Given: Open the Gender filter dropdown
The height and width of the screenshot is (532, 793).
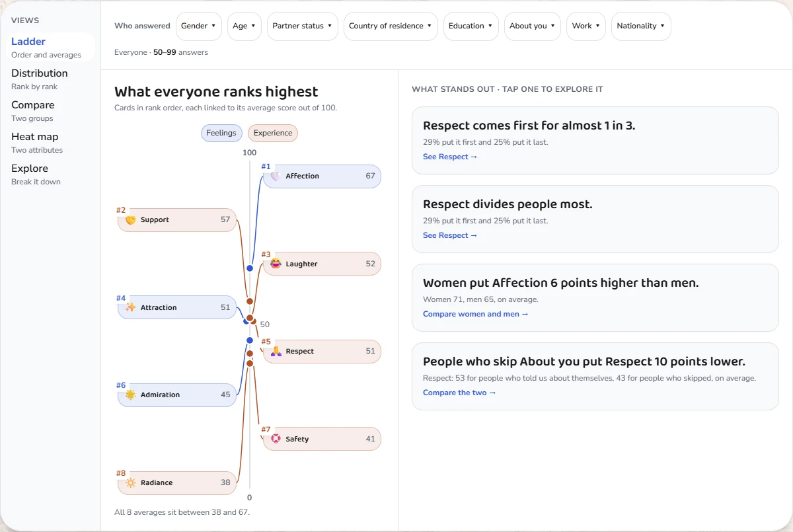Looking at the screenshot, I should 199,26.
